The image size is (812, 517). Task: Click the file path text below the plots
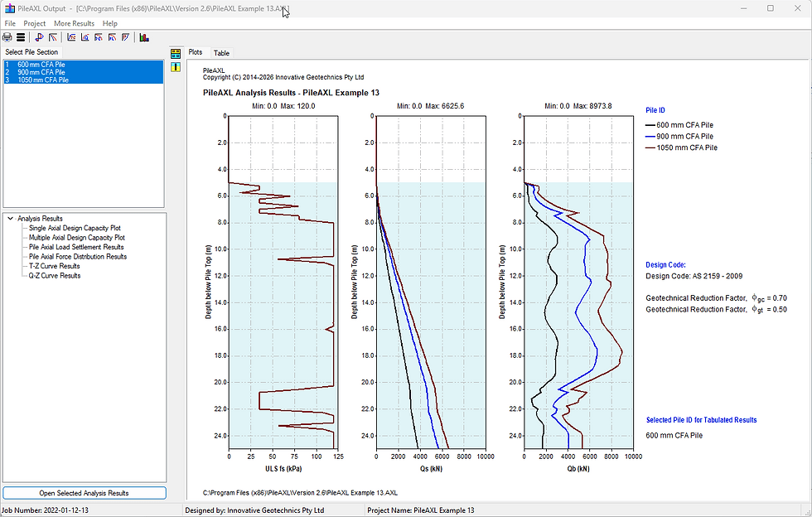coord(300,493)
